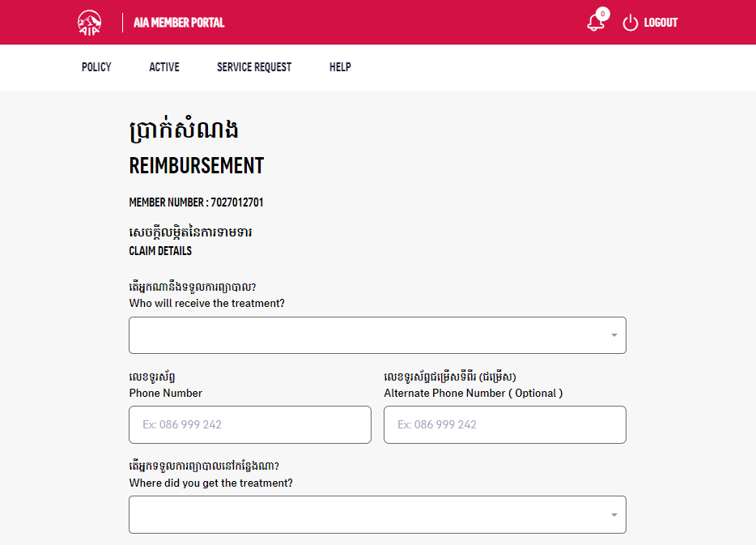Expand the 'Who will receive the treatment?' dropdown

click(x=377, y=335)
